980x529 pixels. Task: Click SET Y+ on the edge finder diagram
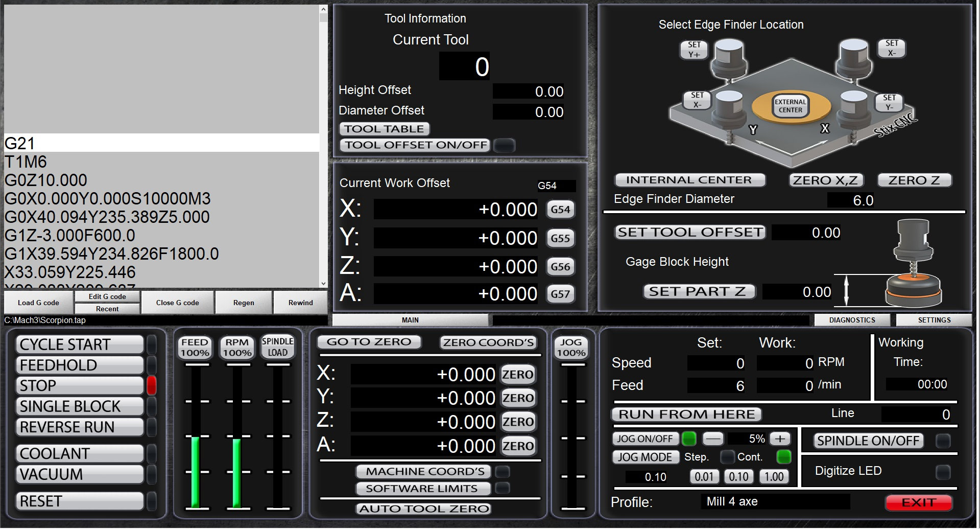coord(695,49)
